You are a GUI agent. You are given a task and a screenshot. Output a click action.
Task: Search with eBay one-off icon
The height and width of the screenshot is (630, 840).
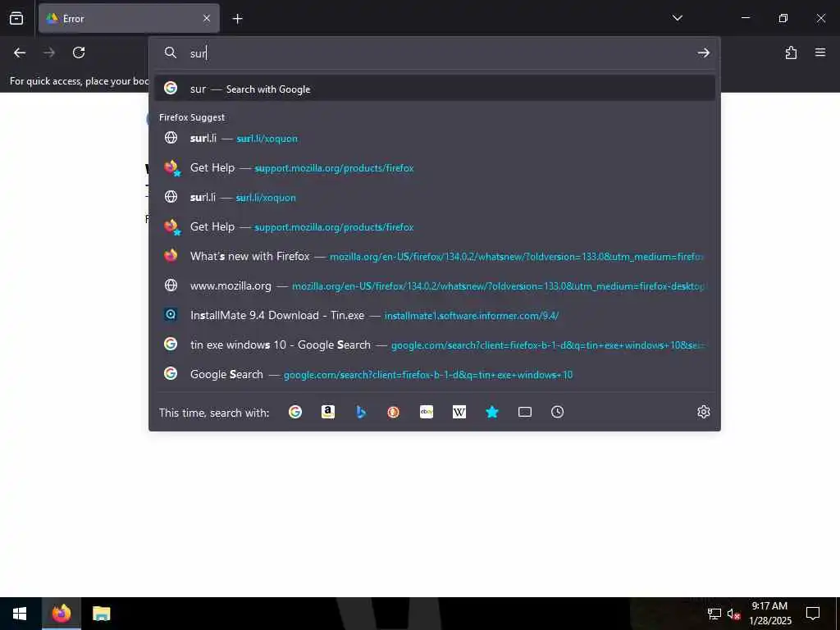click(427, 412)
